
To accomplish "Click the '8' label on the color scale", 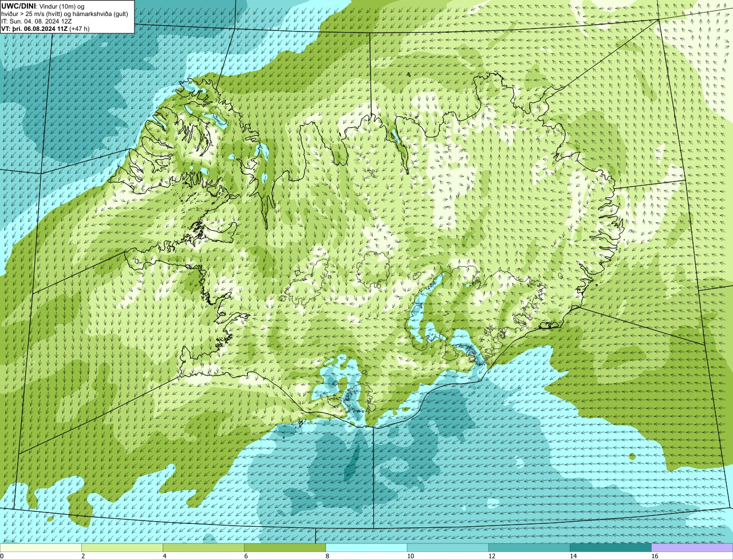I will coord(327,556).
